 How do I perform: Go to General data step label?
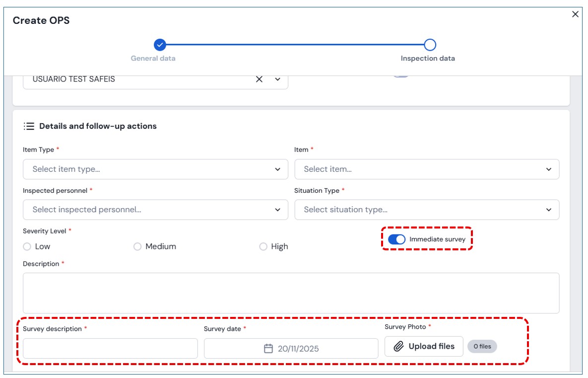click(153, 59)
